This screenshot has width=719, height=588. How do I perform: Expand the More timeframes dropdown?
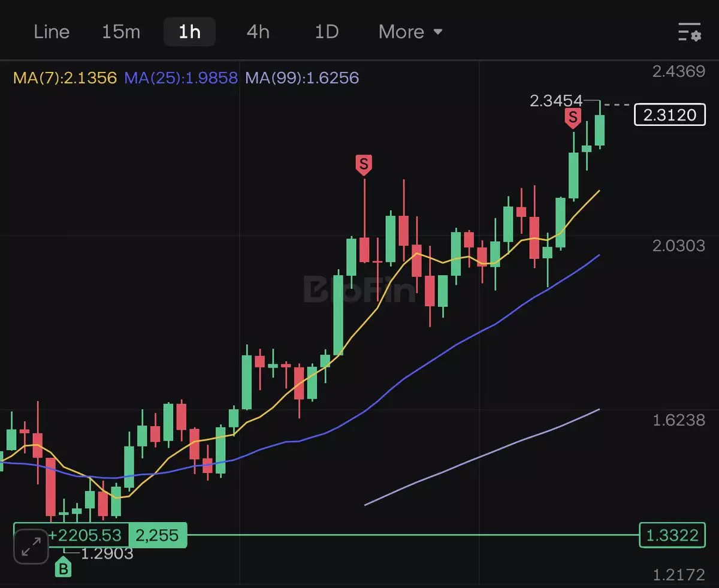[410, 32]
